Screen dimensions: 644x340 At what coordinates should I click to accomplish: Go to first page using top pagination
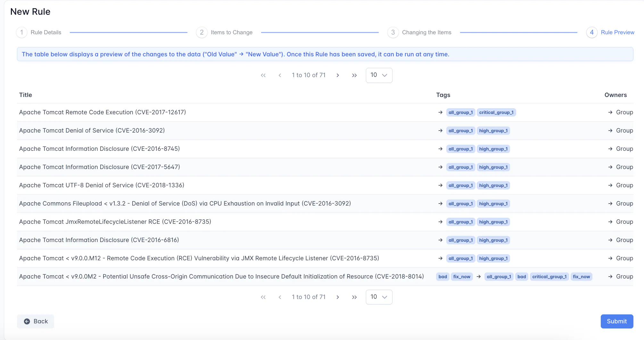point(263,75)
